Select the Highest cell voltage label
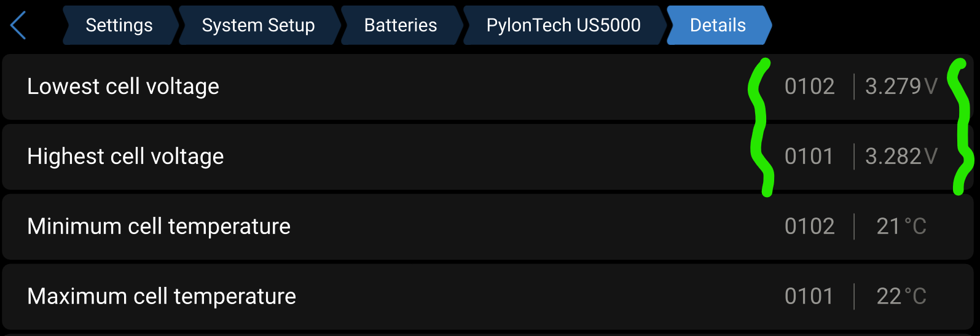 pyautogui.click(x=125, y=157)
